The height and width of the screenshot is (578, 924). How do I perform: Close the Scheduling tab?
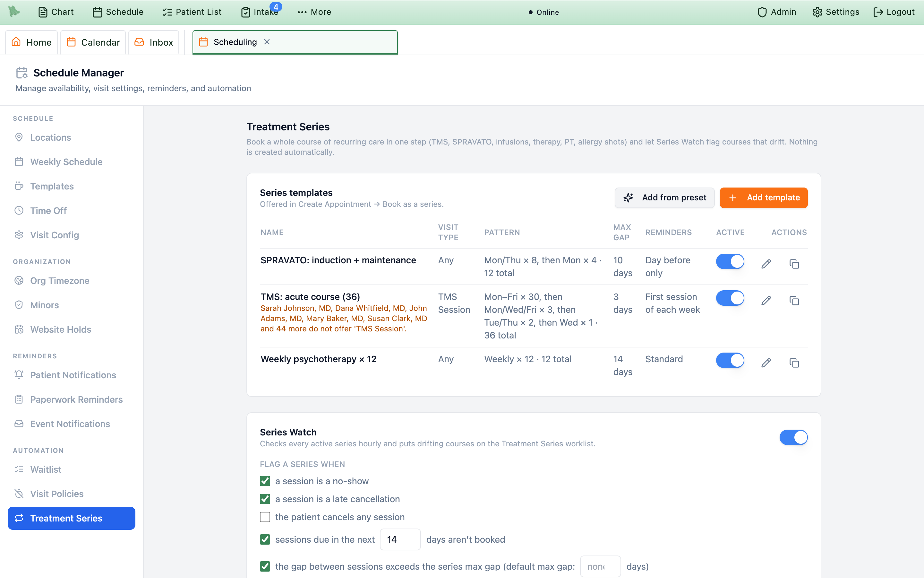[267, 42]
